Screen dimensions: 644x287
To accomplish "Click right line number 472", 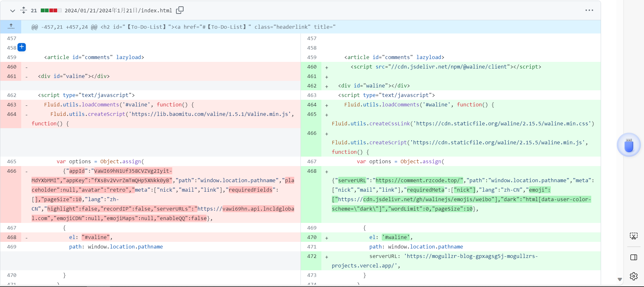I will [312, 256].
